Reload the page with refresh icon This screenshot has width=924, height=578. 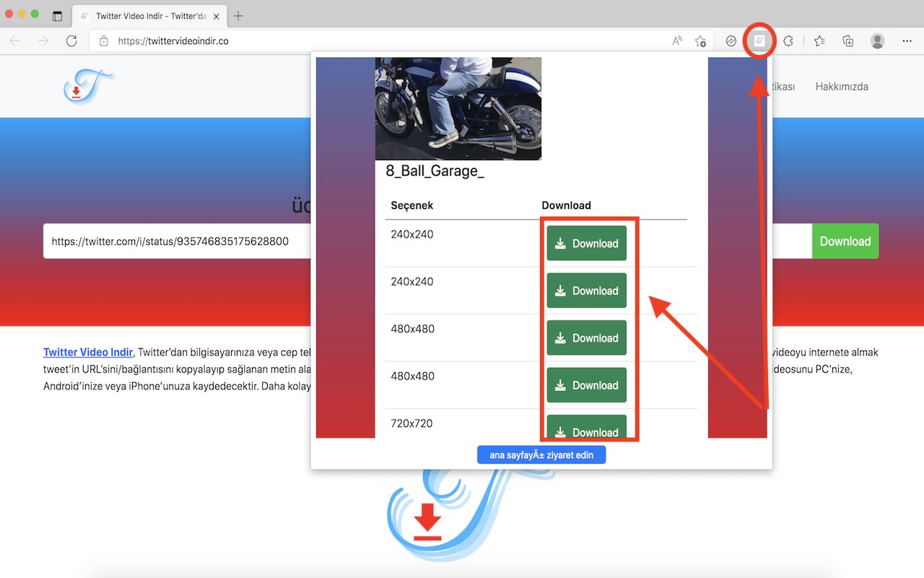[71, 41]
